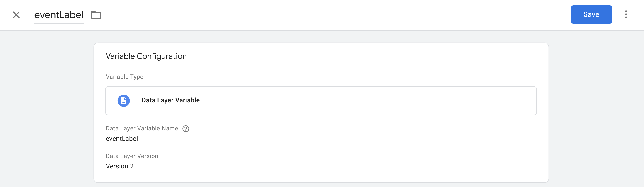Screen dimensions: 644x187
Task: Click the blue Data Layer Variable document icon
Action: [123, 101]
